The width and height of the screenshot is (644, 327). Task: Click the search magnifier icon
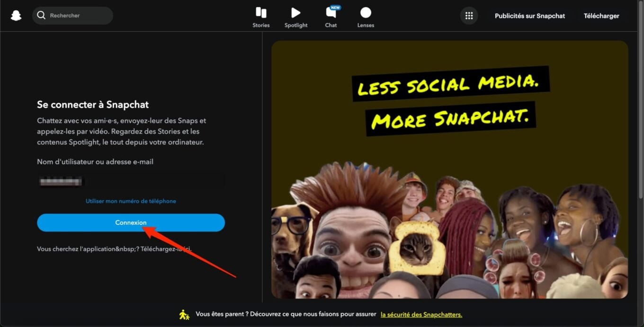pos(41,16)
